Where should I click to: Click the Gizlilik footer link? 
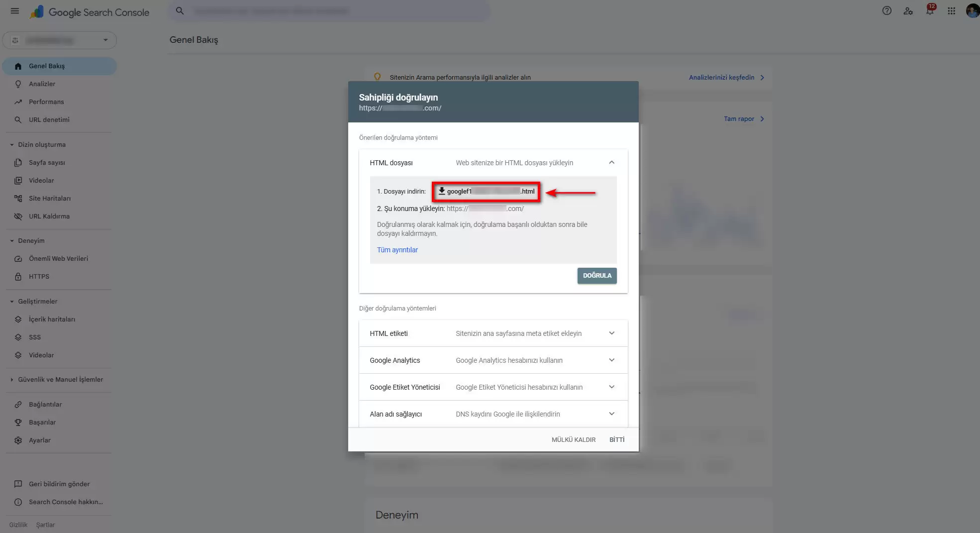(x=18, y=525)
